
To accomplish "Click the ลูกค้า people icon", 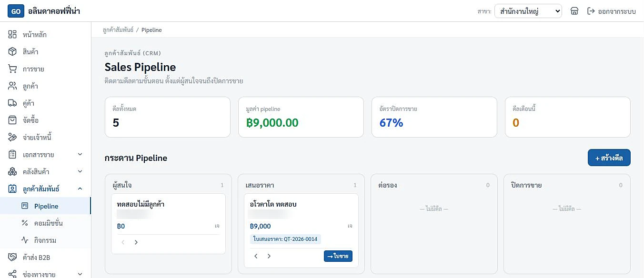I will (12, 86).
